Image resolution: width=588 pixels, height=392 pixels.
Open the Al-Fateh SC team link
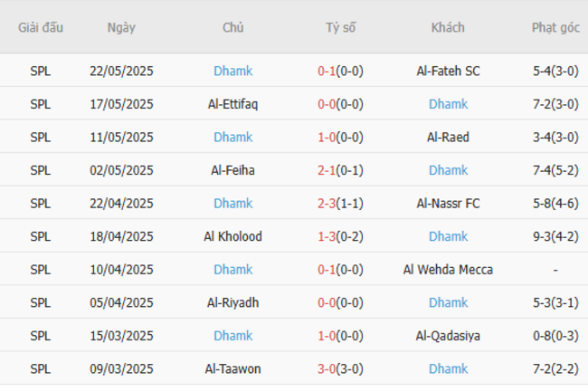(x=448, y=71)
